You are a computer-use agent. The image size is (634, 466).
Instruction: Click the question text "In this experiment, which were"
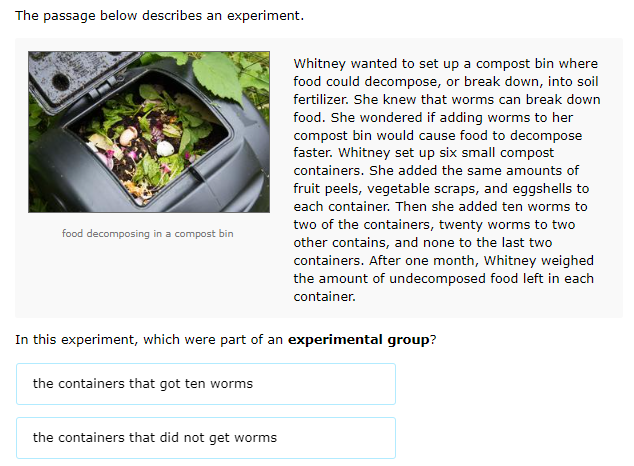coord(116,339)
